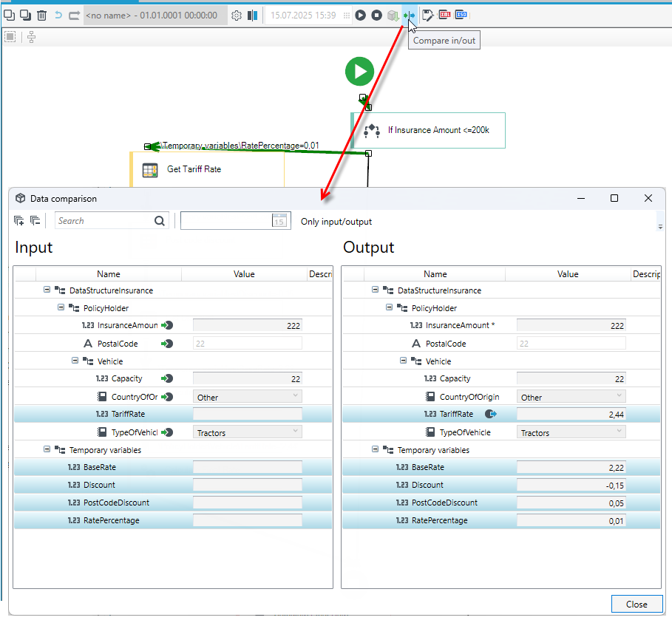This screenshot has height=623, width=672.
Task: Open settings gear in the top toolbar
Action: pos(236,16)
